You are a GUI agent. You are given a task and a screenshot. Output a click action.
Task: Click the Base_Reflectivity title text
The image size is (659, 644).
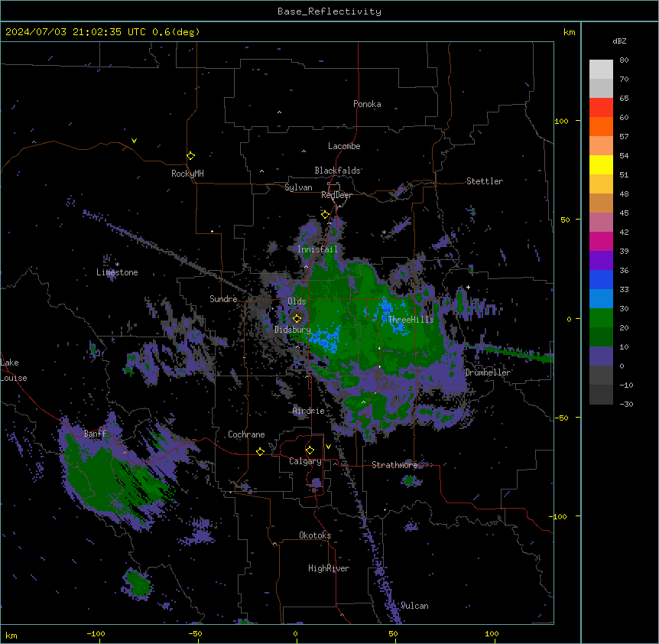click(x=329, y=11)
